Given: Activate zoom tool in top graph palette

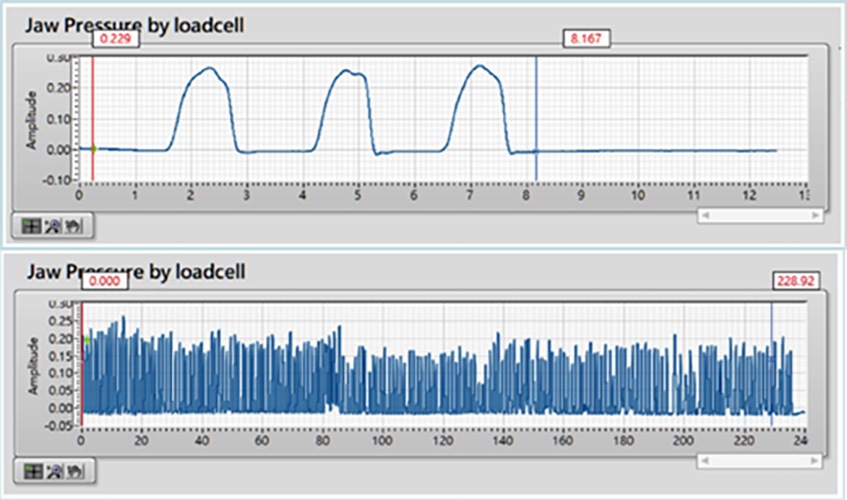Looking at the screenshot, I should pyautogui.click(x=52, y=225).
